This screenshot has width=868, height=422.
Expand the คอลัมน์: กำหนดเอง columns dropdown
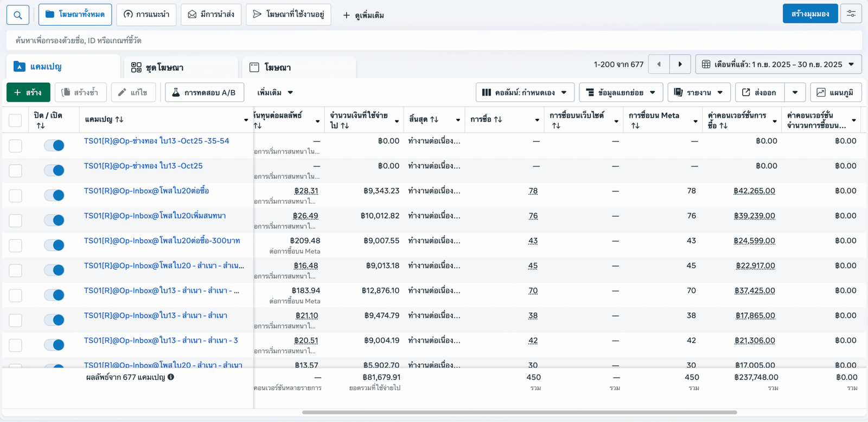click(525, 92)
